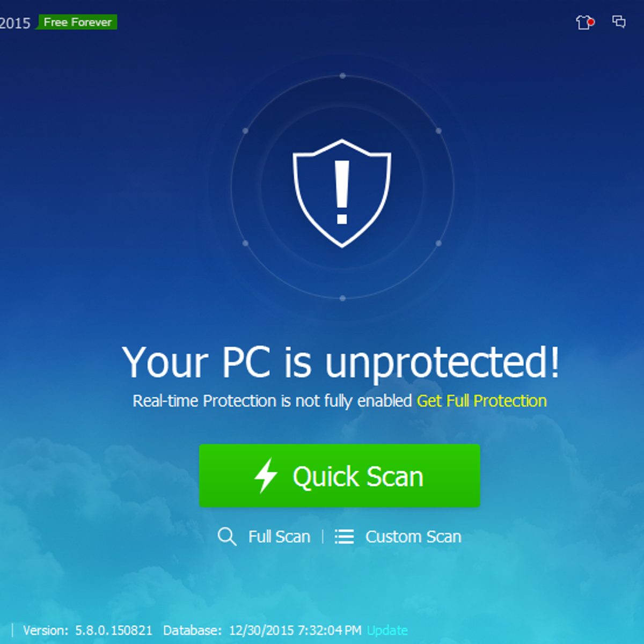
Task: Open the Get Full Protection link
Action: click(482, 401)
